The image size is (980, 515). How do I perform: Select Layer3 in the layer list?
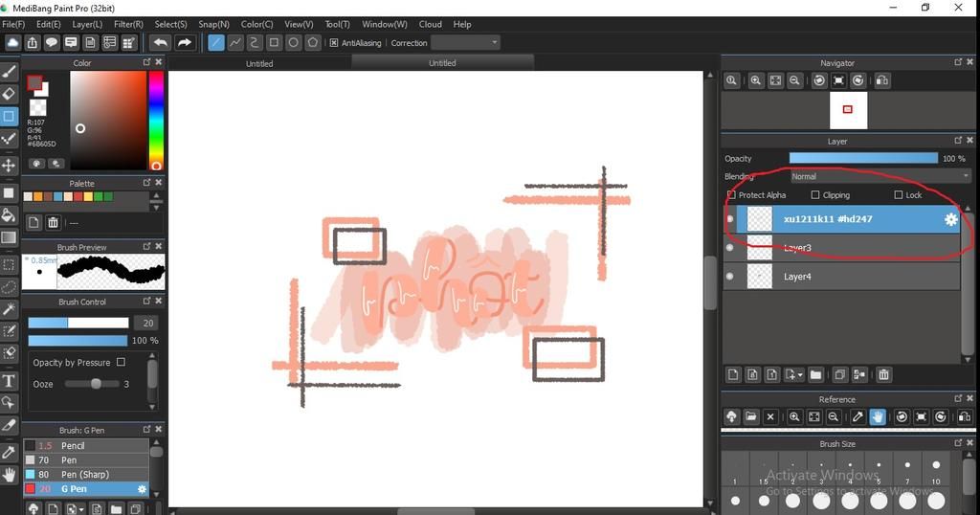click(848, 248)
